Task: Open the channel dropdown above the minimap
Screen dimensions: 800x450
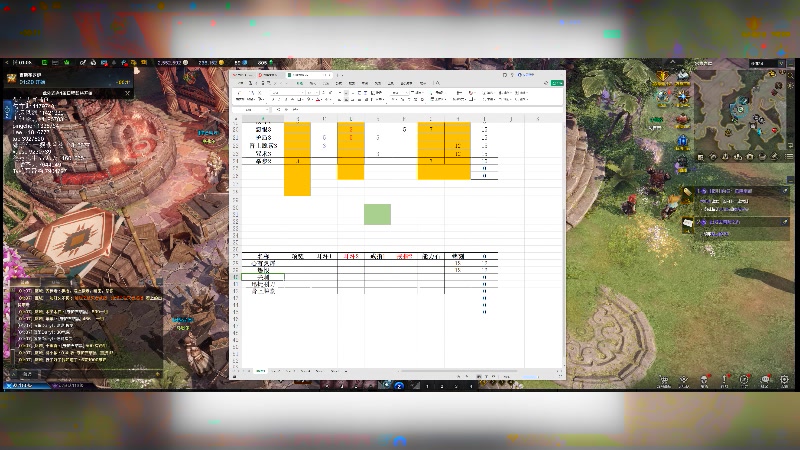Action: tap(781, 63)
